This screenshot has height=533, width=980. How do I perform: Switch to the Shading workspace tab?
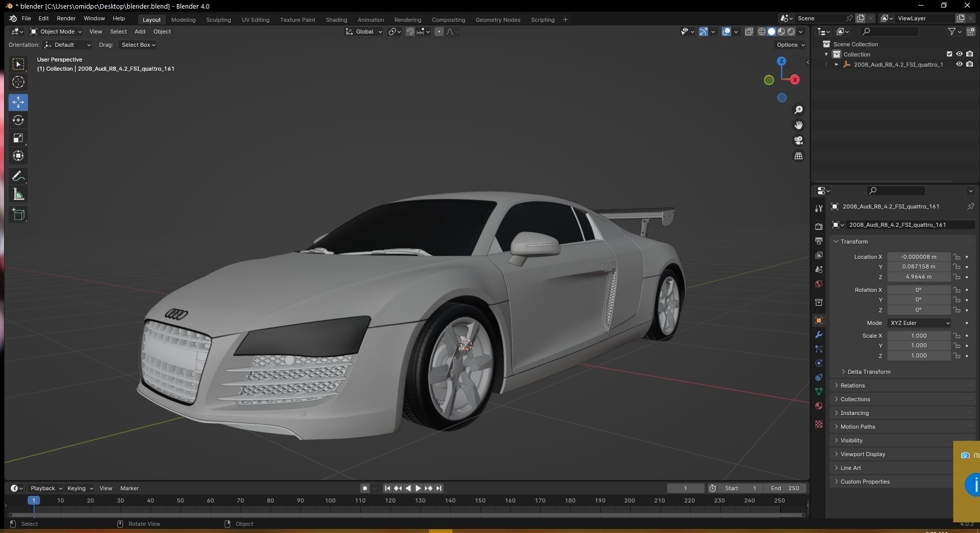tap(336, 20)
